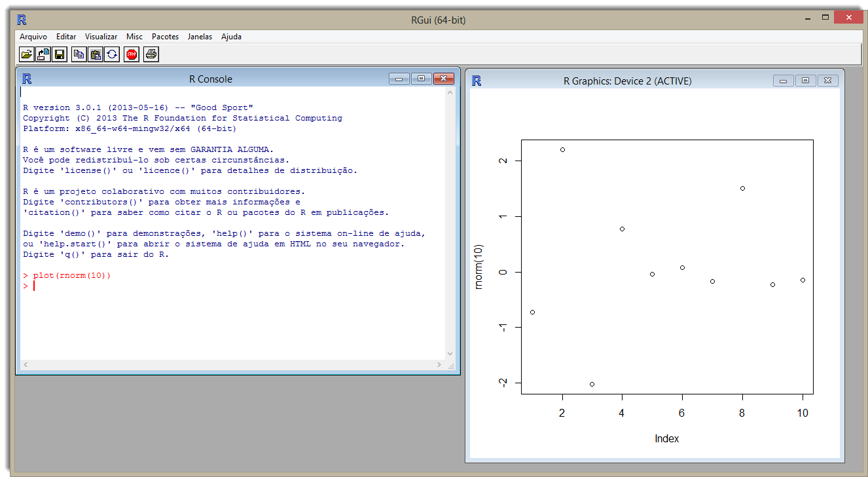Click the R logo in the RGui title bar
This screenshot has width=868, height=477.
(x=22, y=20)
